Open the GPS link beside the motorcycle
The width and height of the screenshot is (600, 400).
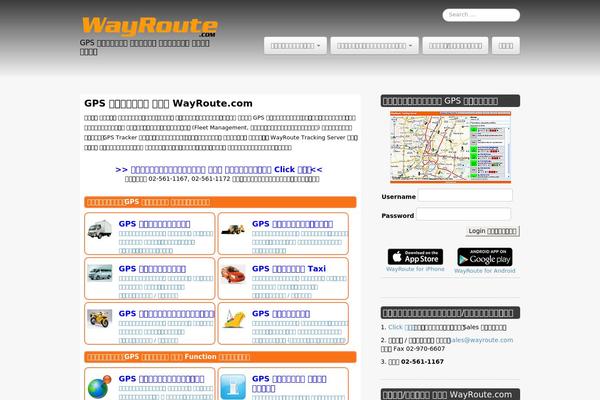166,313
